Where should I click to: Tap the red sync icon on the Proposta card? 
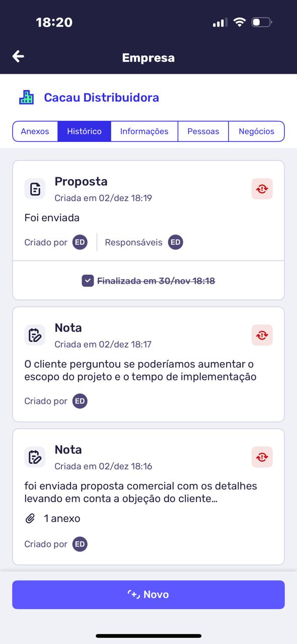tap(262, 188)
